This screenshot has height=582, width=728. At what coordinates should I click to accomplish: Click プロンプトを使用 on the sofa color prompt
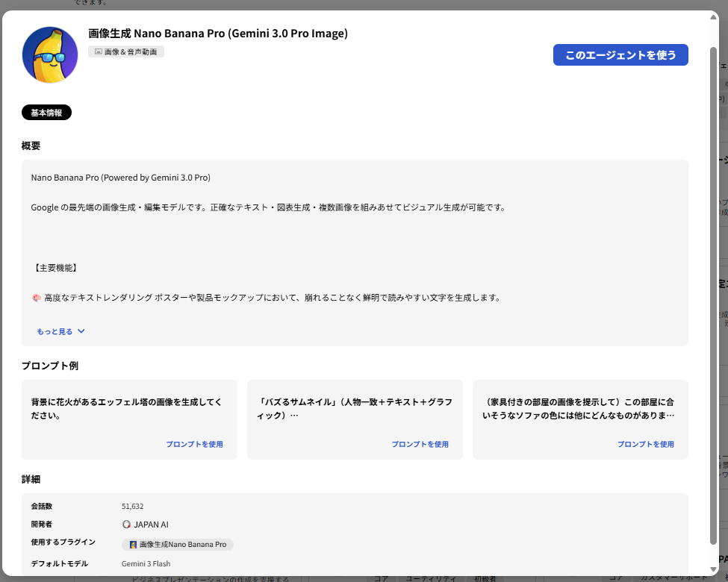click(647, 443)
